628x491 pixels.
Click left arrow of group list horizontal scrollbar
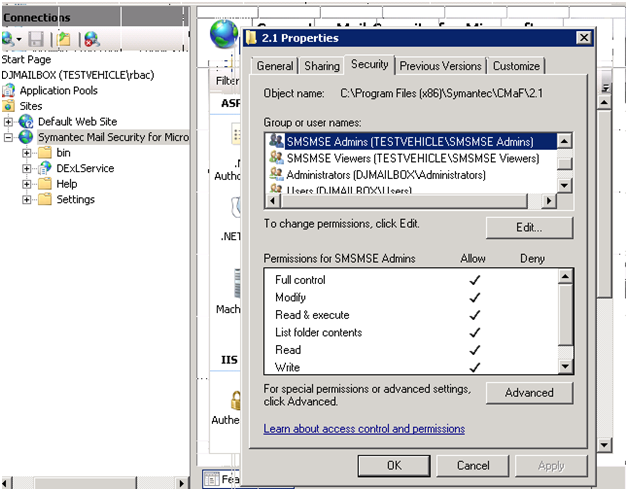tap(273, 201)
